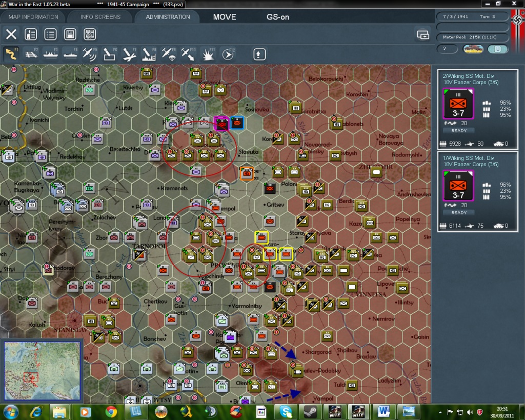
Task: Switch to the ADMINISTRATION tab
Action: (168, 17)
